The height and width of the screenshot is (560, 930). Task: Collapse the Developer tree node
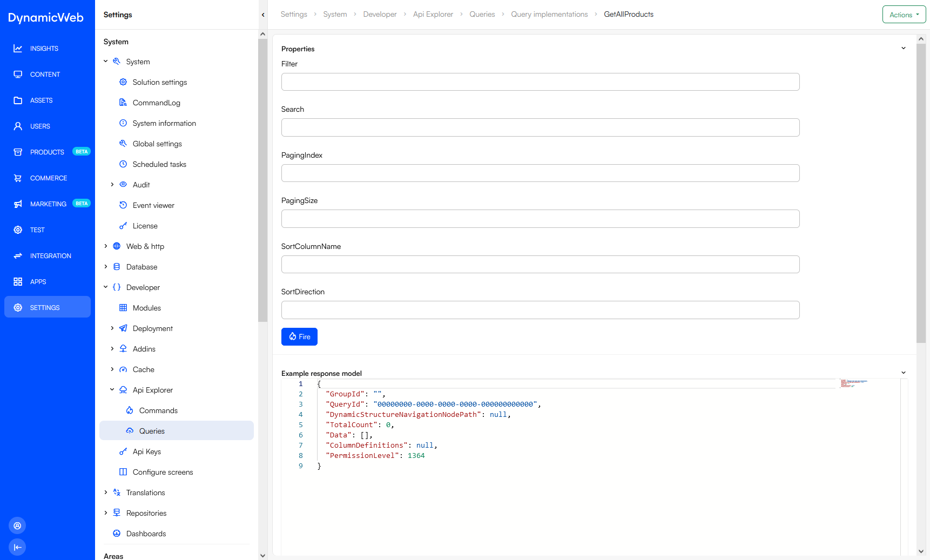[106, 287]
